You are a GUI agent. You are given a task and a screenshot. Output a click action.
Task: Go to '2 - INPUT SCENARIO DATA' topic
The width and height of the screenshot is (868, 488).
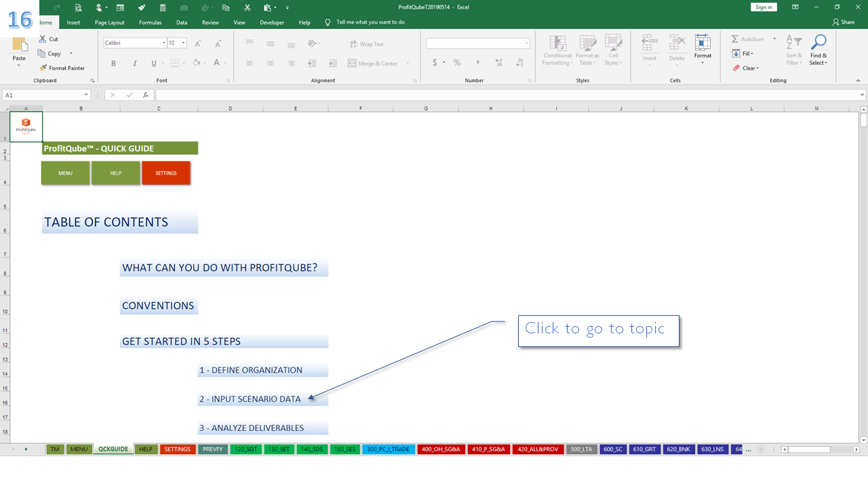[x=263, y=399]
